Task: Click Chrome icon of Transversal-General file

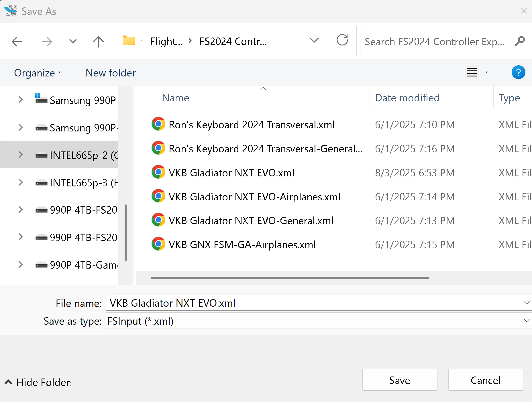Action: pos(158,148)
